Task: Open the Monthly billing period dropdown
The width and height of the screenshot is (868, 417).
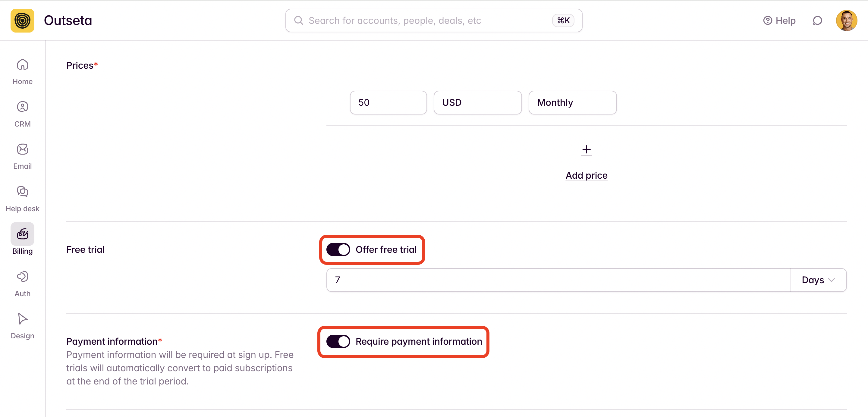Action: (x=573, y=102)
